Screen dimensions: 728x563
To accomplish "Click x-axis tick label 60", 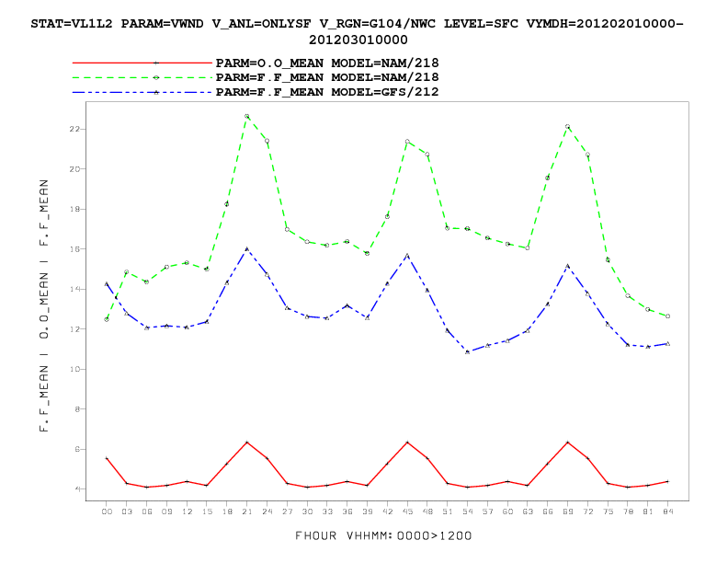I will [507, 511].
